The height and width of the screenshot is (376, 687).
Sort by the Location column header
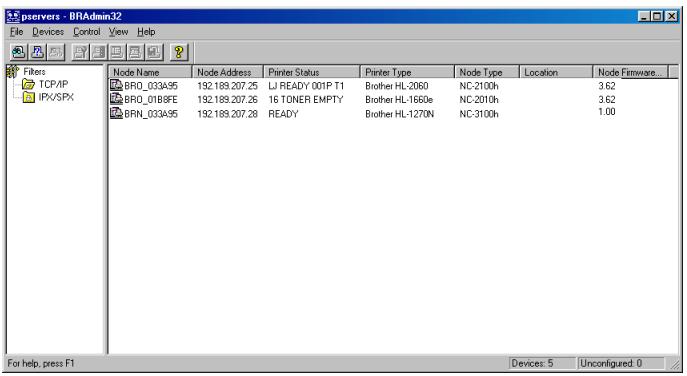pos(556,72)
